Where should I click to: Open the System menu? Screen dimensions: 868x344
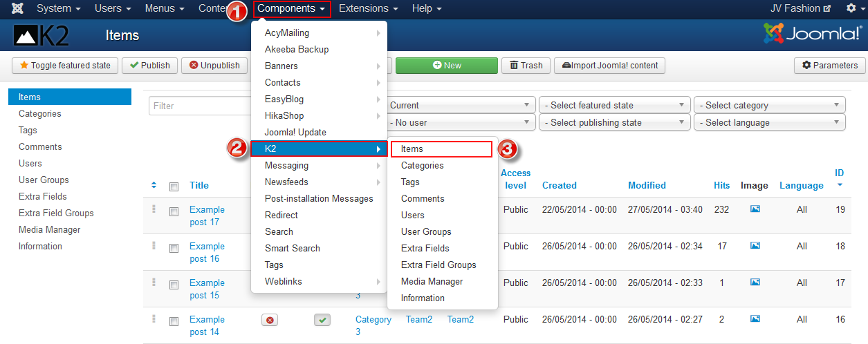coord(58,8)
